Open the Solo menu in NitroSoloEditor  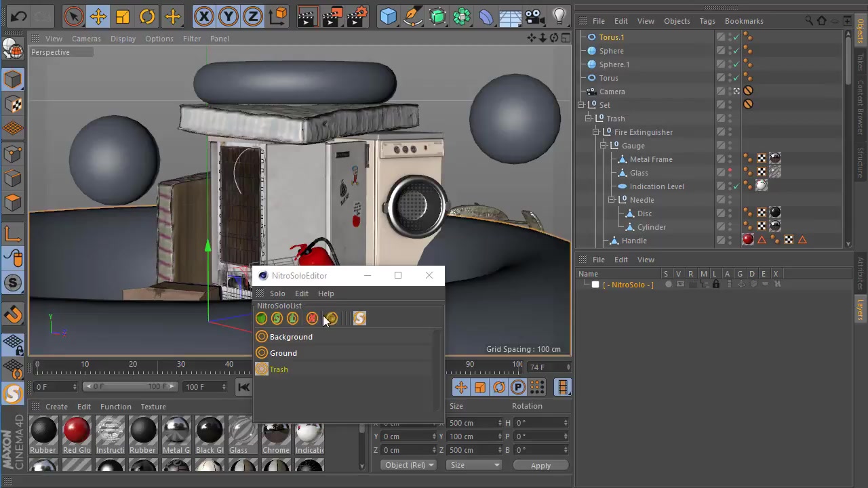(277, 293)
